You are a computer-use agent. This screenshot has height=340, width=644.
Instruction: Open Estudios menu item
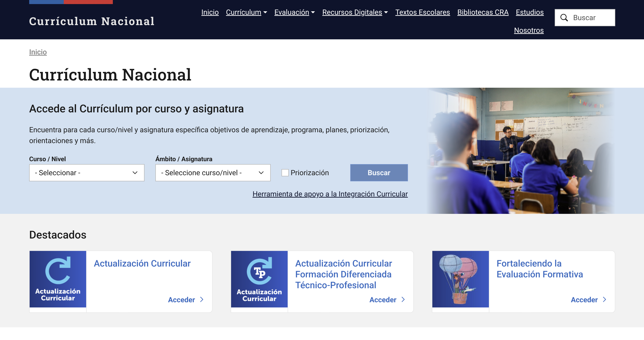pyautogui.click(x=530, y=12)
